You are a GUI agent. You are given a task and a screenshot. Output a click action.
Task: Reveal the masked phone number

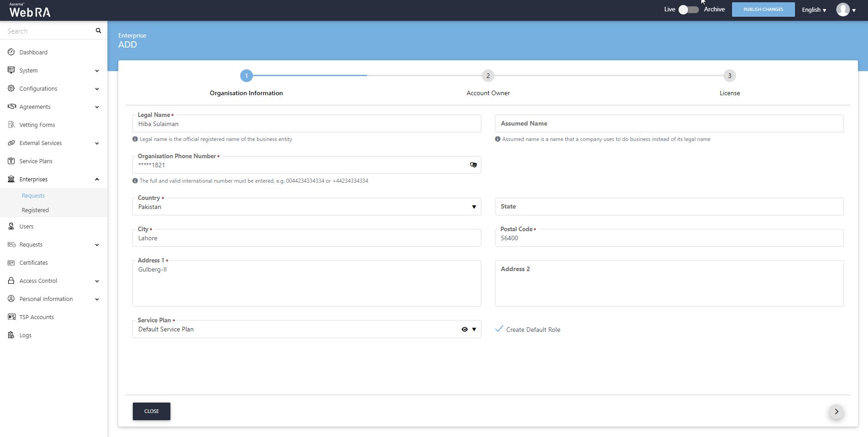(x=473, y=165)
